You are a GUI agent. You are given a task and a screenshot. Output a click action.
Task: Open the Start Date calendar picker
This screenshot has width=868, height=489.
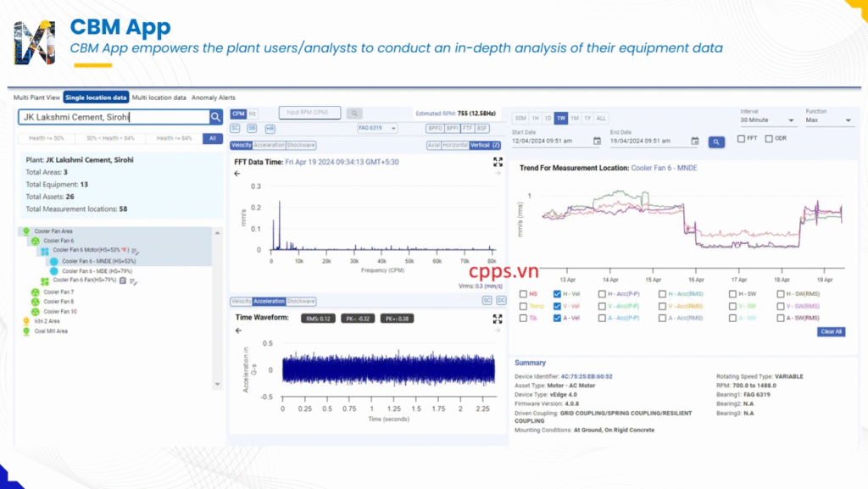(597, 142)
